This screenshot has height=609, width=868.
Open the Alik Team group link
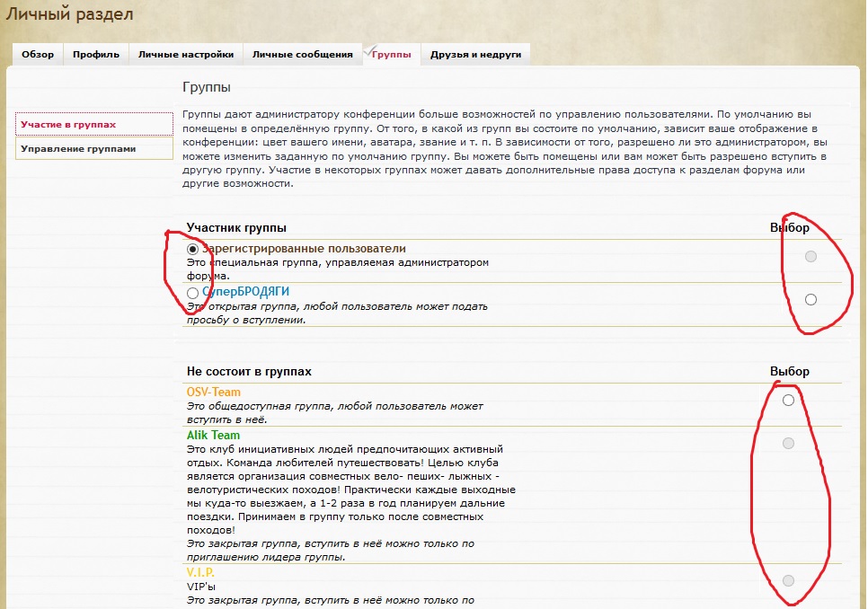[x=213, y=436]
